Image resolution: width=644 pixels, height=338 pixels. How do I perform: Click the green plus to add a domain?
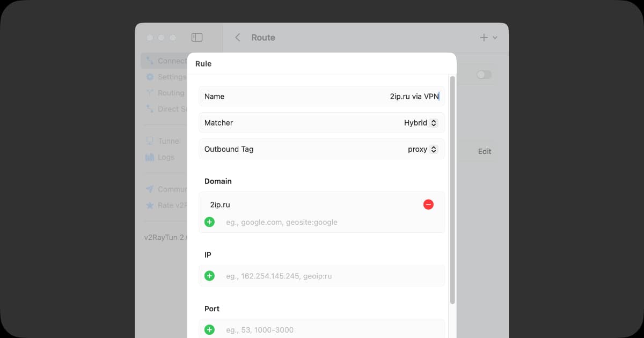tap(209, 222)
